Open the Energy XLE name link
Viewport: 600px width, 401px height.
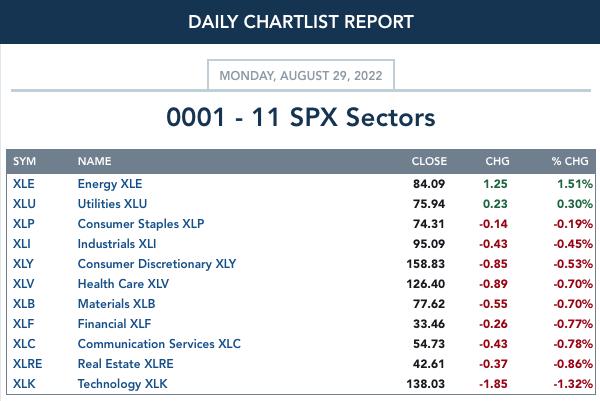(110, 184)
